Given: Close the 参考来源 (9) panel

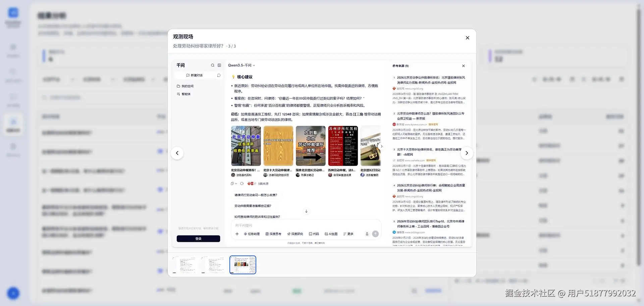Looking at the screenshot, I should coord(464,66).
